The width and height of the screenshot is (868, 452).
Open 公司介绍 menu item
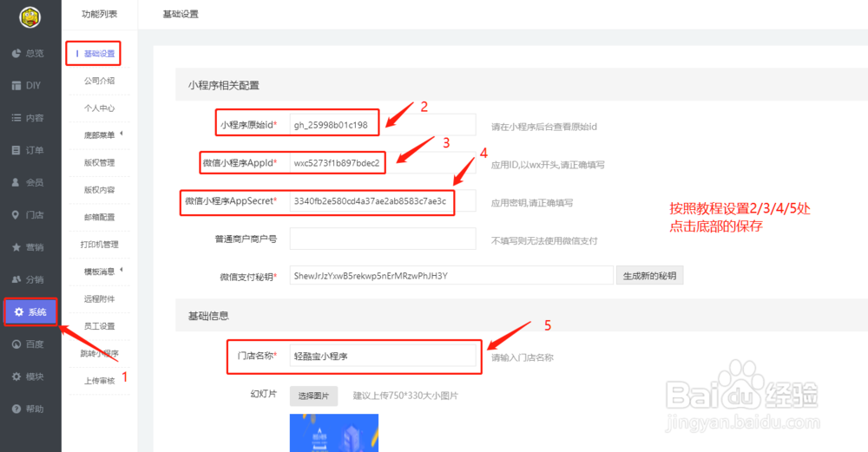tap(99, 81)
